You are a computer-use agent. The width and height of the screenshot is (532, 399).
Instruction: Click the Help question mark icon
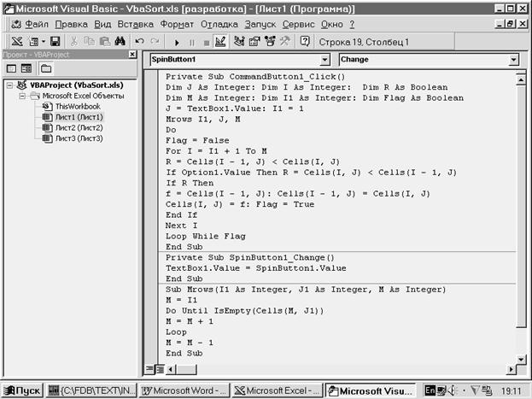(x=305, y=41)
